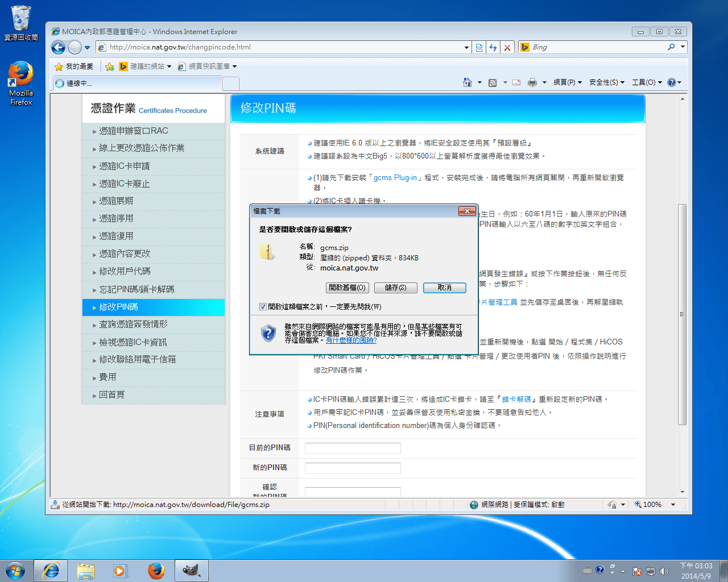The height and width of the screenshot is (582, 728).
Task: Click the Print icon in the command bar
Action: [x=533, y=82]
